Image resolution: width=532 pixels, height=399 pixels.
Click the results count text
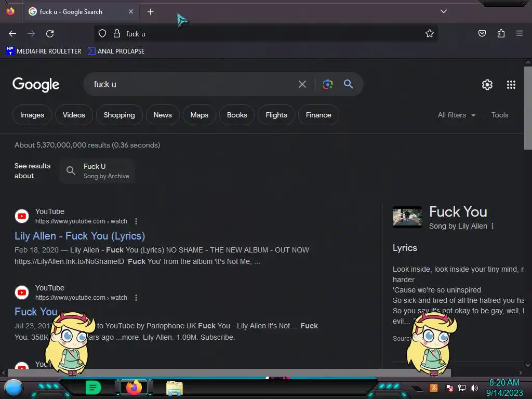87,145
